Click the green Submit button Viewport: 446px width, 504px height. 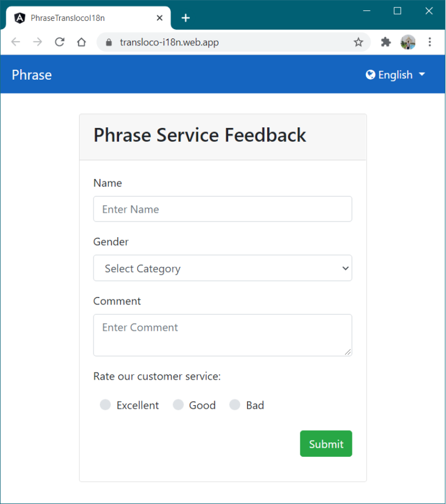[x=326, y=444]
